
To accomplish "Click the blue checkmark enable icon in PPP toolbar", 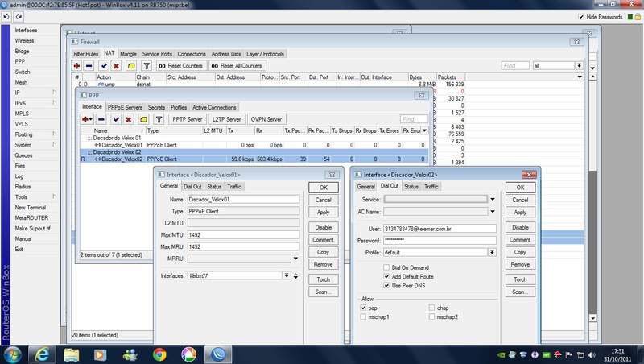I will tap(116, 119).
